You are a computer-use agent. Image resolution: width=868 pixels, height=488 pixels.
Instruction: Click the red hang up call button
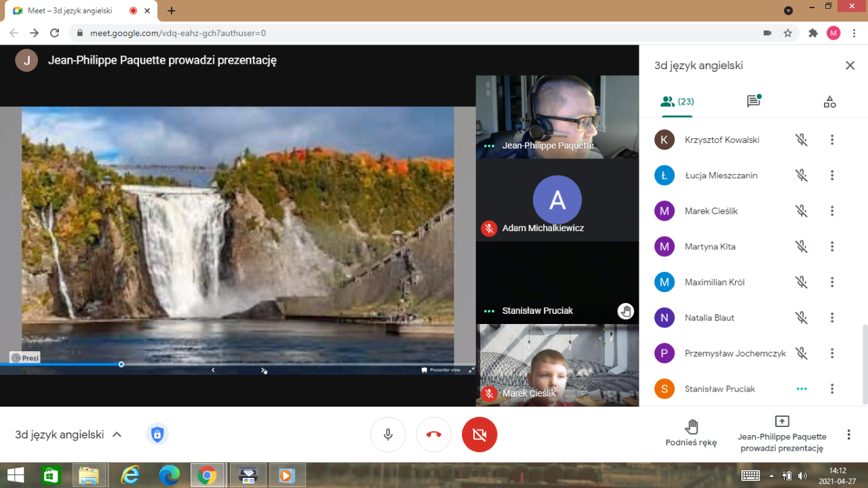[x=434, y=434]
